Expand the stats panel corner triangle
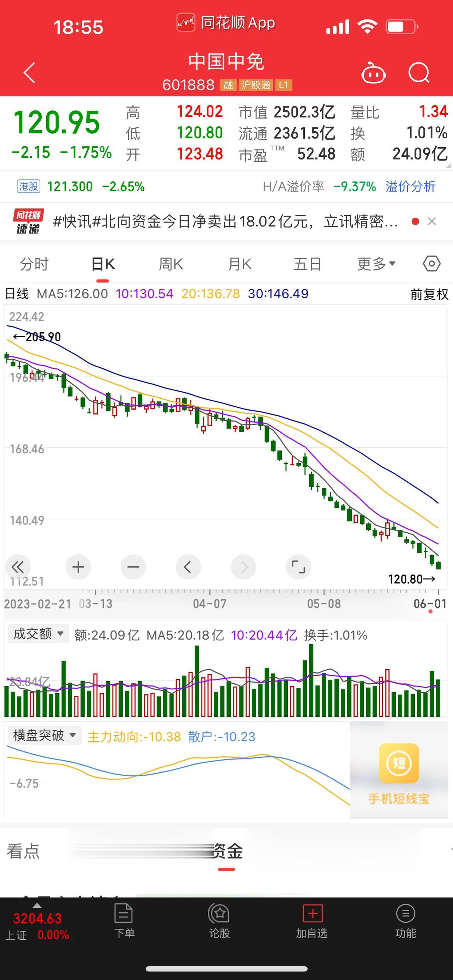Screen dimensions: 453x980 pyautogui.click(x=448, y=166)
